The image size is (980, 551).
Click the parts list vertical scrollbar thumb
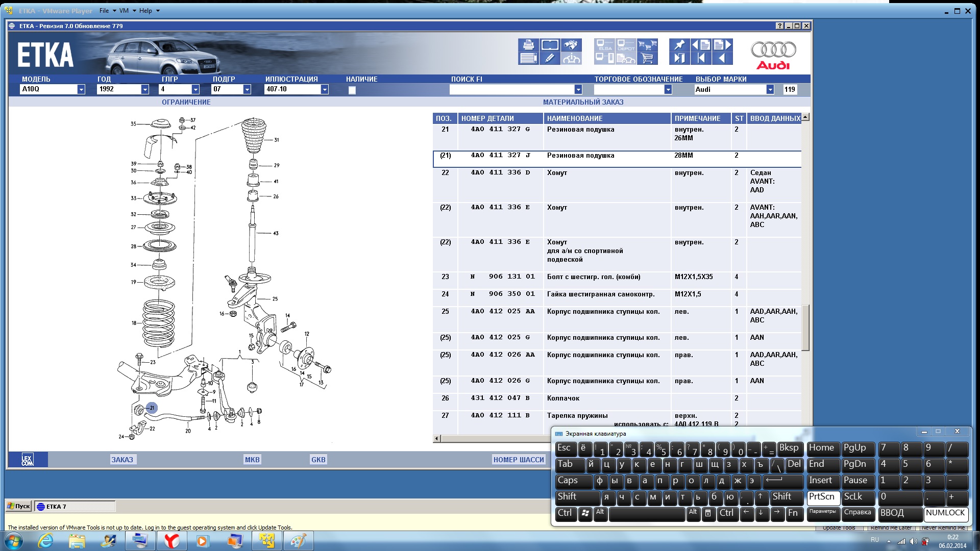coord(805,328)
